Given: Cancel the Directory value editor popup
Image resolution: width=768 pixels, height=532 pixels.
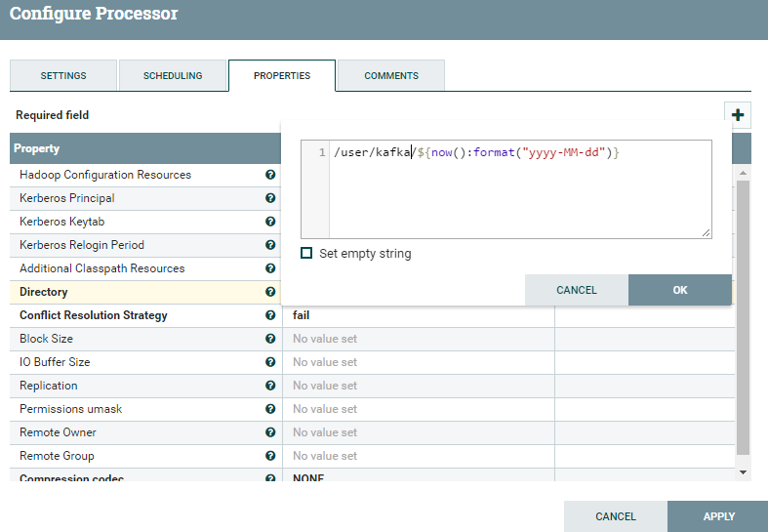Looking at the screenshot, I should pyautogui.click(x=576, y=290).
